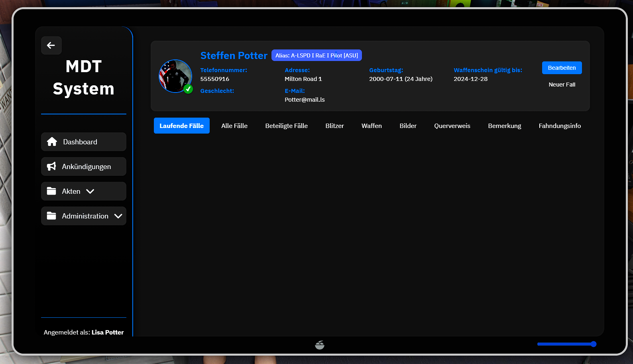Open the Fahndungsinfo tab

560,126
